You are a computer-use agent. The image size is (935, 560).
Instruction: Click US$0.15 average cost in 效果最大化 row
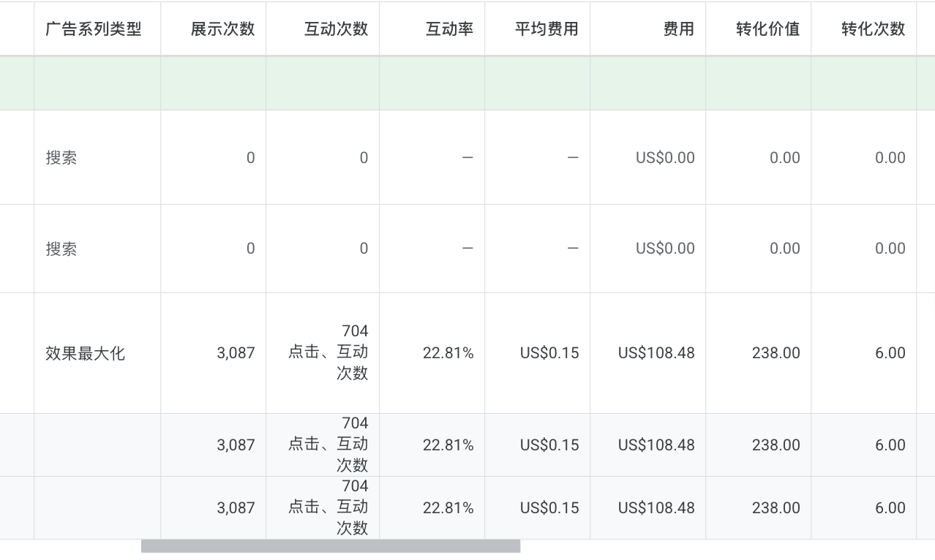pos(549,353)
